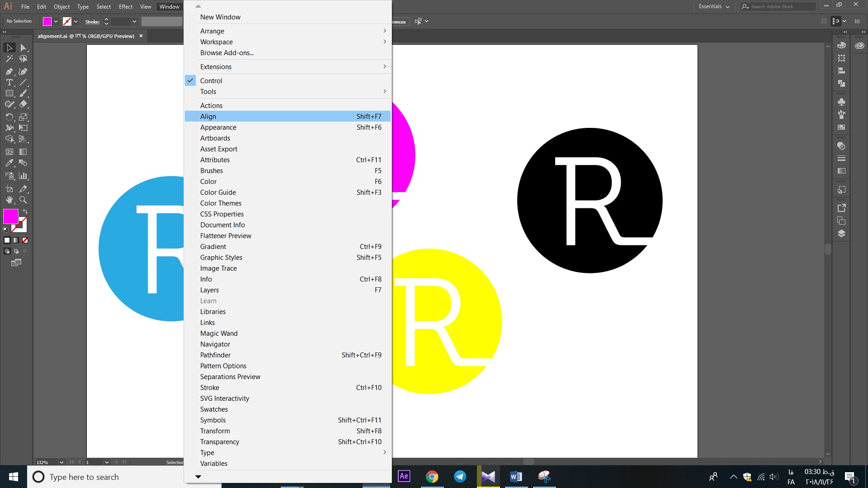
Task: Select the Paintbrush tool
Action: pyautogui.click(x=24, y=93)
